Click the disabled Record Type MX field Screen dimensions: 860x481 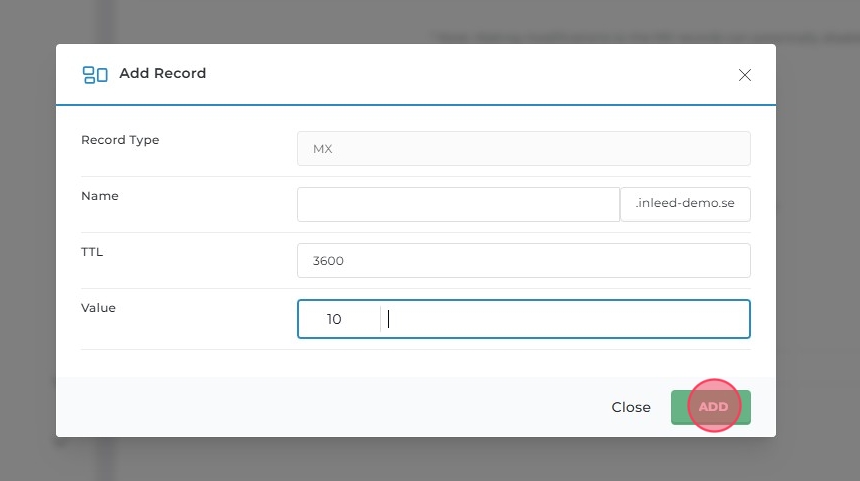(523, 148)
